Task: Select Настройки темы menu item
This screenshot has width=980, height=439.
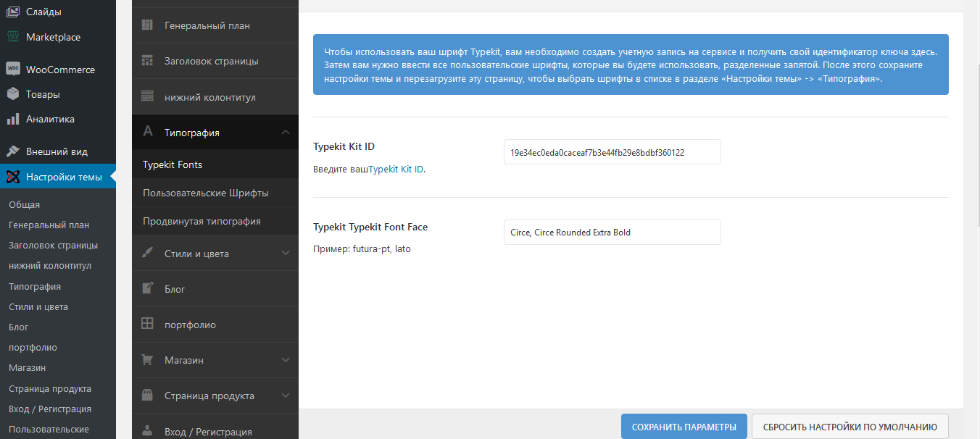Action: (x=58, y=177)
